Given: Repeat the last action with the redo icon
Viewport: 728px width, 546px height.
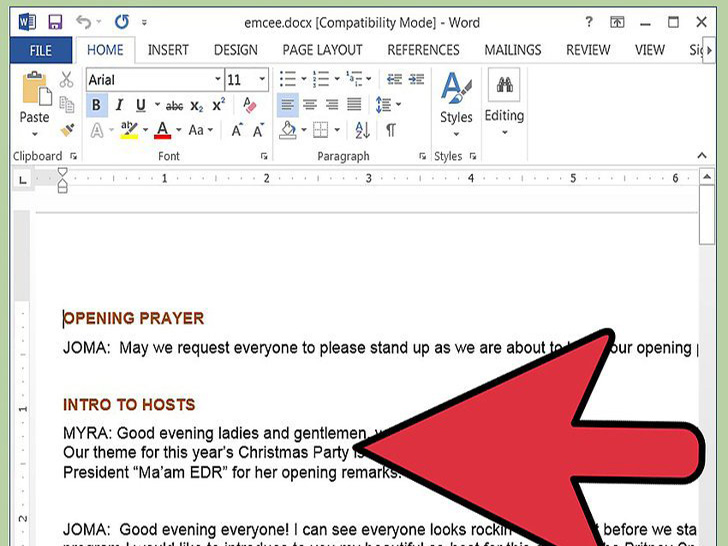Looking at the screenshot, I should click(122, 22).
